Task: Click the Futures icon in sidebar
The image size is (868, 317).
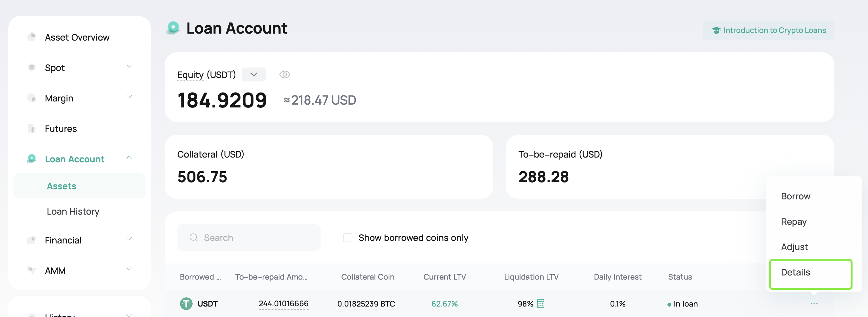Action: click(x=32, y=128)
